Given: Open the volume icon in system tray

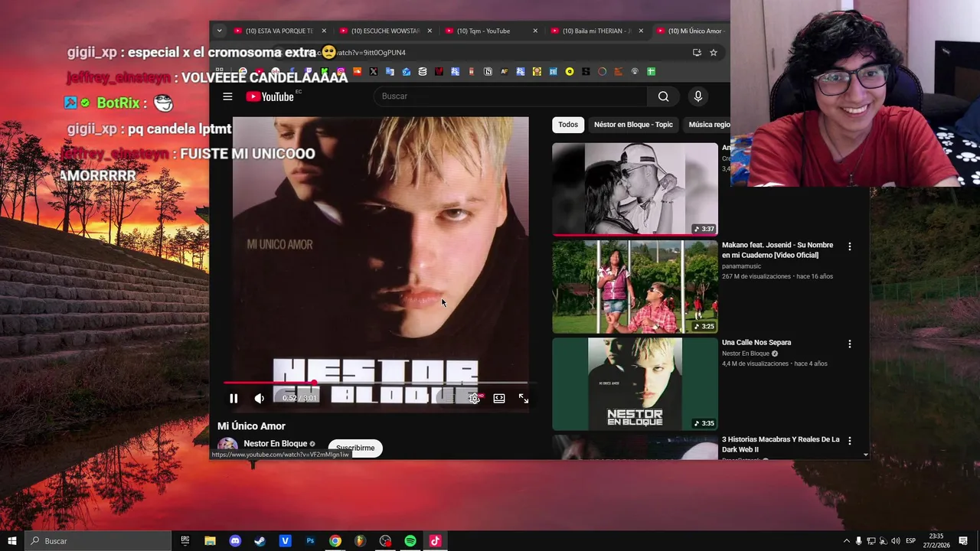Looking at the screenshot, I should (896, 541).
